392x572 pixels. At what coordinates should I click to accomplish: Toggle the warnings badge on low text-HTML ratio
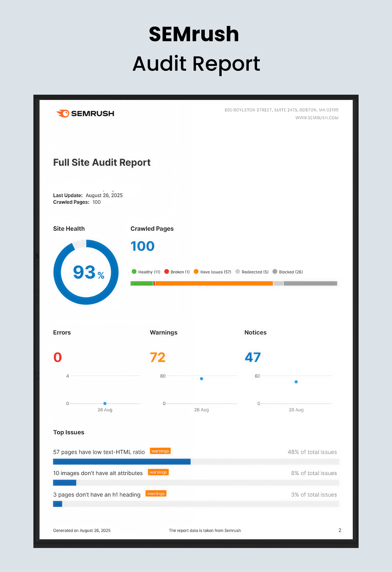coord(160,451)
